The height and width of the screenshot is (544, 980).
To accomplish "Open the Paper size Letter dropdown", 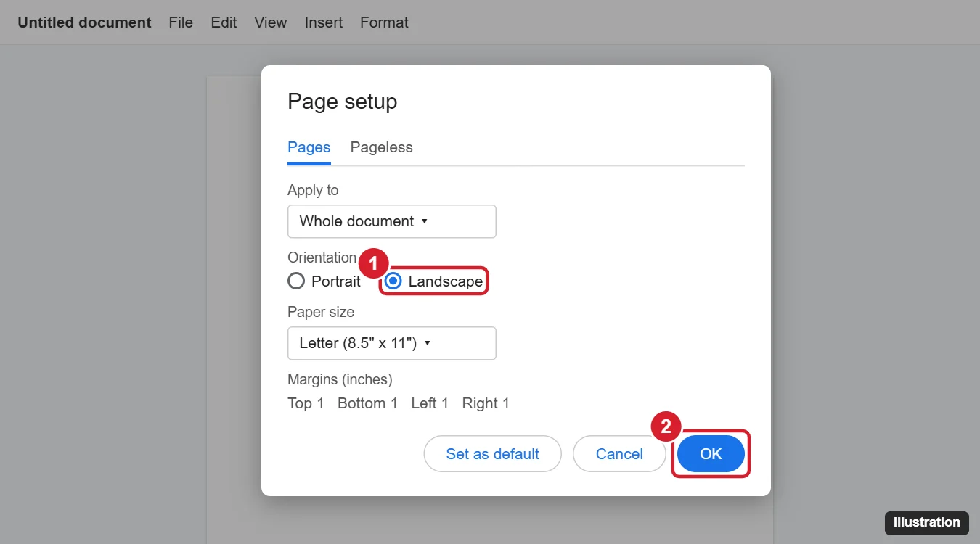I will point(392,343).
